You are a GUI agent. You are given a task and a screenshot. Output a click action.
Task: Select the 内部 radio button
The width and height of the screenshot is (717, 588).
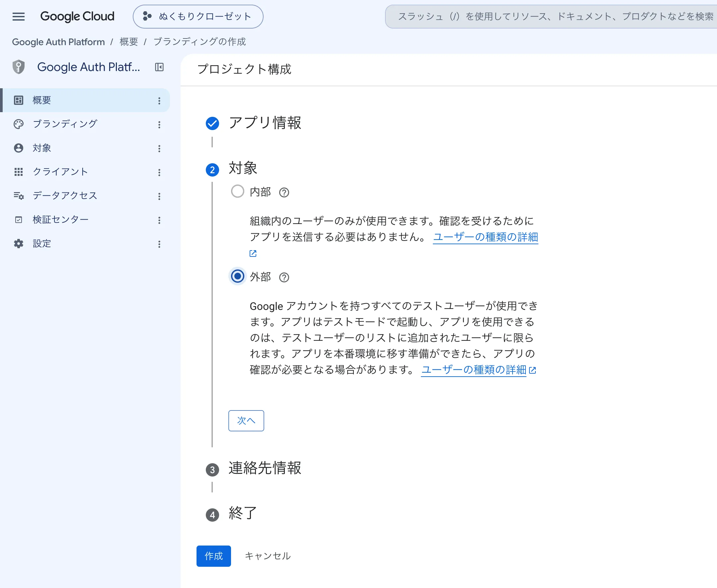coord(238,191)
